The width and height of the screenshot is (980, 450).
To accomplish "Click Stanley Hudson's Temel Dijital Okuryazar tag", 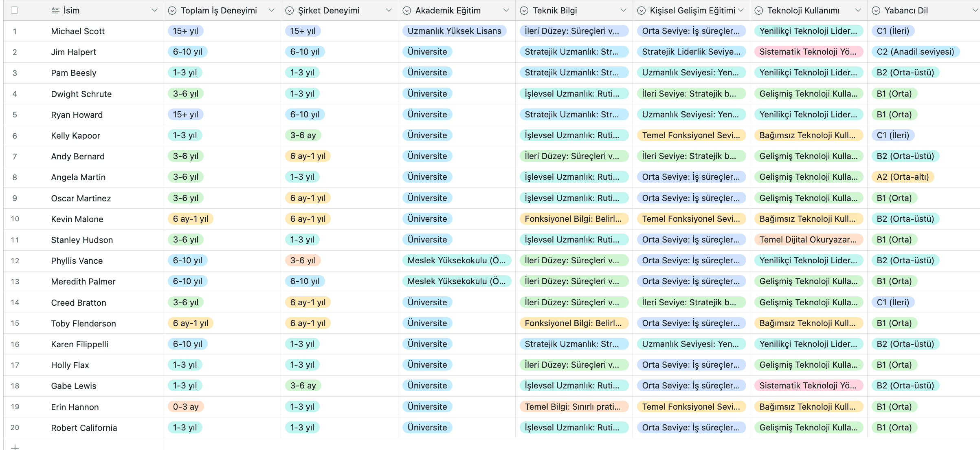I will tap(808, 240).
